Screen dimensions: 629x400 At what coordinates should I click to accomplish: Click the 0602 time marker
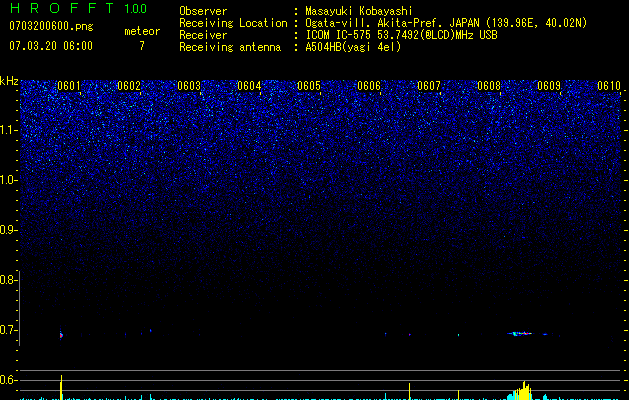(129, 86)
